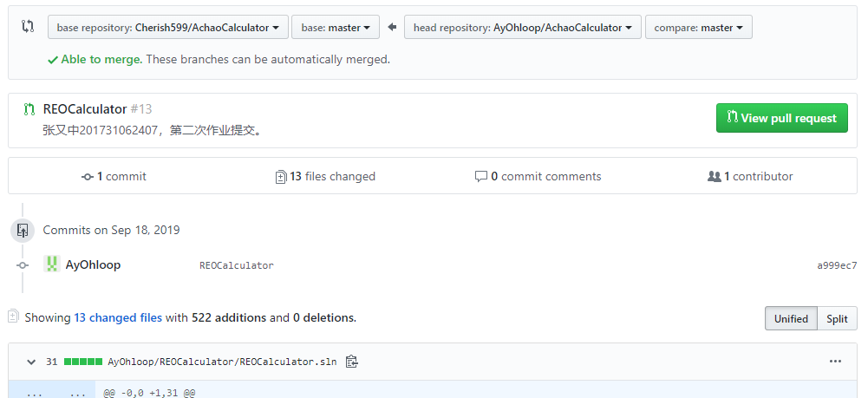Click the file diff icon beside Showing
Image resolution: width=868 pixels, height=398 pixels.
point(13,316)
